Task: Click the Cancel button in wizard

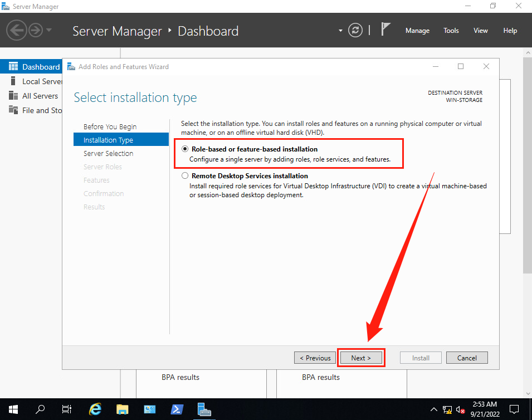Action: click(467, 358)
